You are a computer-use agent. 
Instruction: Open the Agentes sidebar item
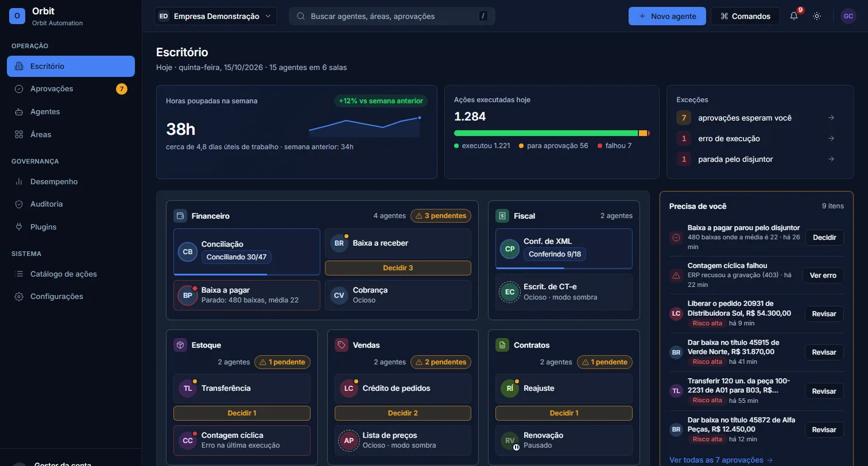[71, 111]
